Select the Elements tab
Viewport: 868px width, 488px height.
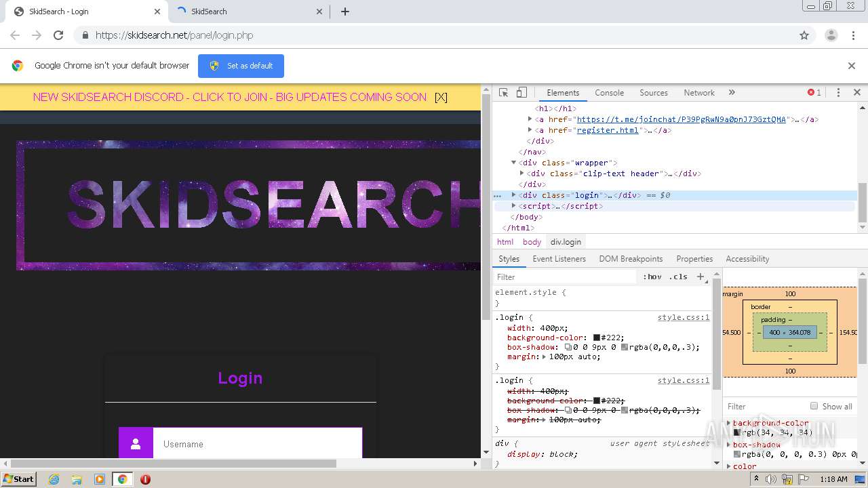563,93
